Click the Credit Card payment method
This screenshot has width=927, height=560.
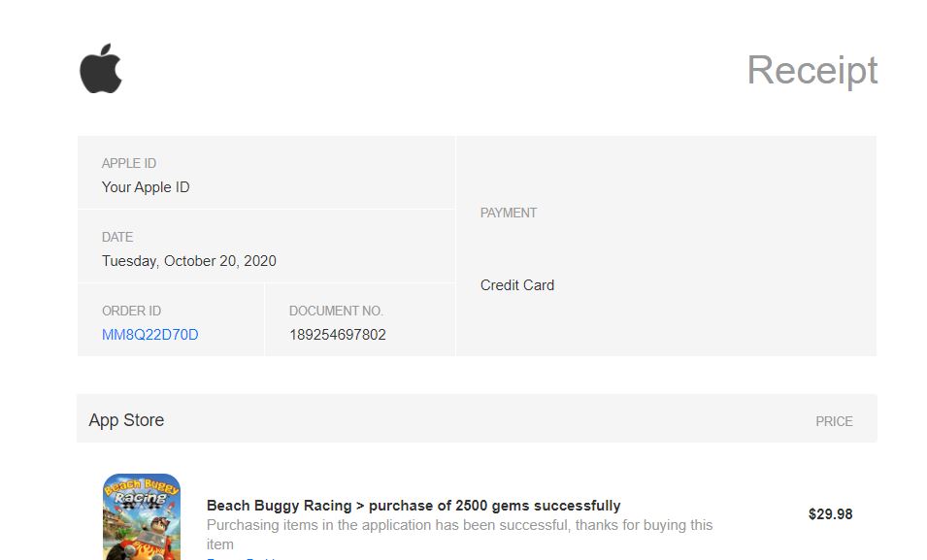click(x=517, y=285)
